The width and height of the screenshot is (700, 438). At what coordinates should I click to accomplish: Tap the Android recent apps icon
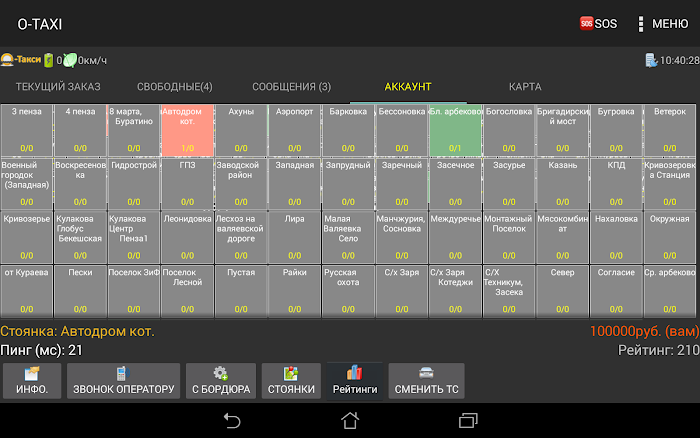pyautogui.click(x=468, y=421)
